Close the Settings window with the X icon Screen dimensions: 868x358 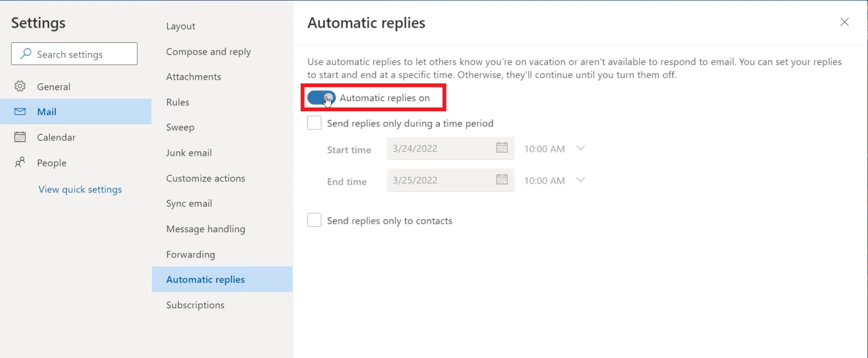click(x=844, y=22)
